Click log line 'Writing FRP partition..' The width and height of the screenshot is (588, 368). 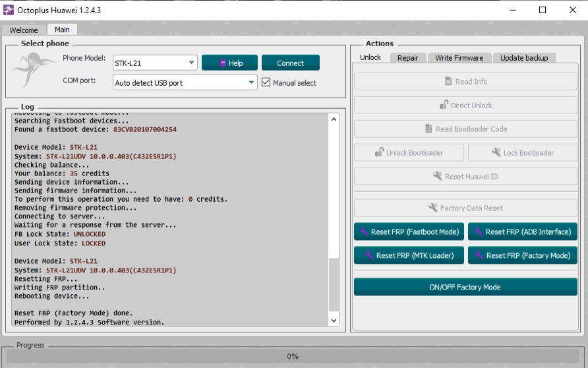click(59, 288)
